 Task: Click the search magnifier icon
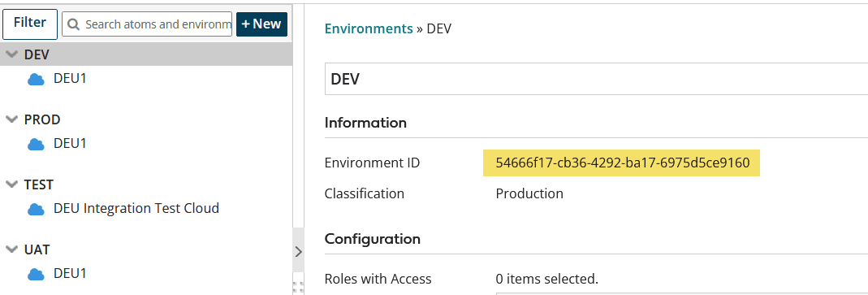(74, 24)
